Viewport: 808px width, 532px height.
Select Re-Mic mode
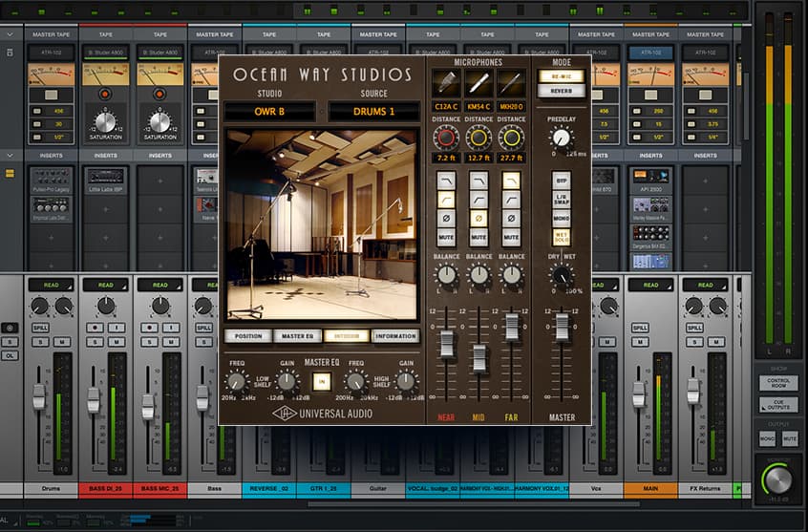tap(562, 76)
